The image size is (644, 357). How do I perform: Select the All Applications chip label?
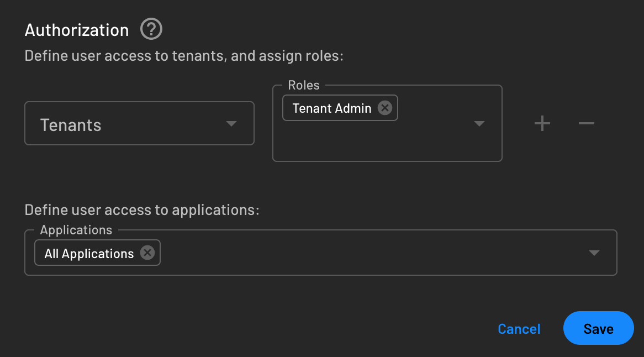(89, 254)
